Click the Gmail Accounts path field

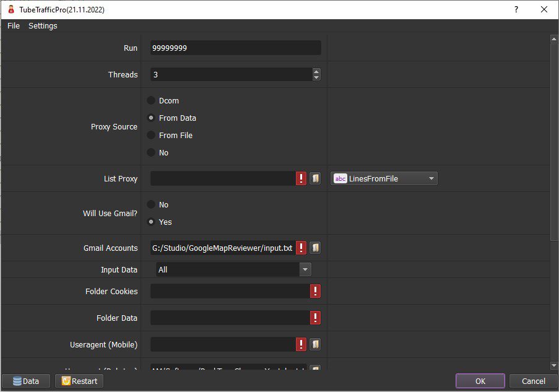coord(223,248)
